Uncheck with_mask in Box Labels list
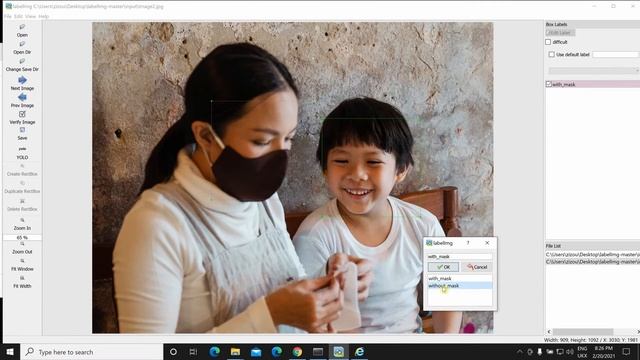The height and width of the screenshot is (360, 640). [549, 84]
